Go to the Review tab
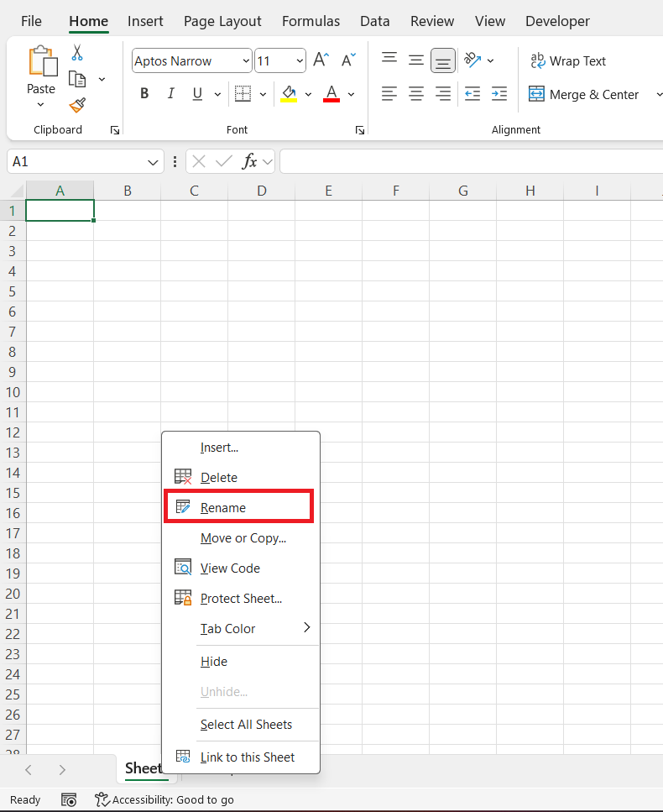Image resolution: width=663 pixels, height=812 pixels. pos(432,21)
